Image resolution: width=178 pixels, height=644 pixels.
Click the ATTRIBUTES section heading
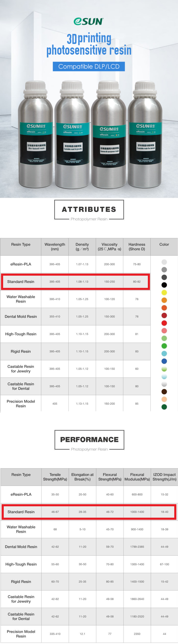tap(89, 209)
